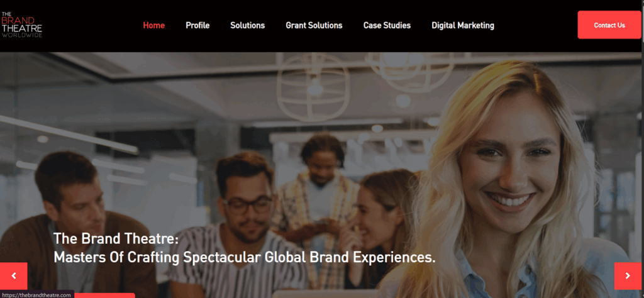This screenshot has width=644, height=298.
Task: Click The Brand Theatre Worldwide logo
Action: pyautogui.click(x=21, y=25)
